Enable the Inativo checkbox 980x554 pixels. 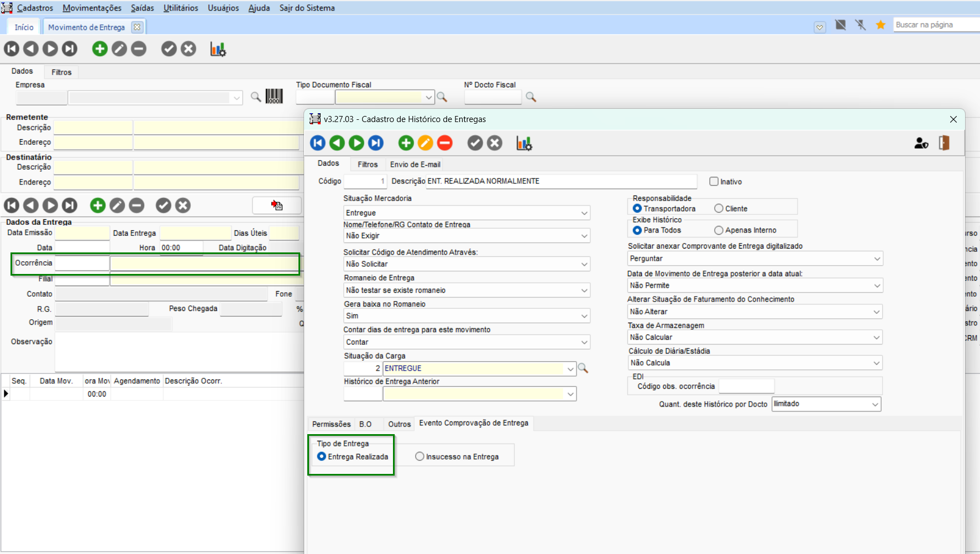click(x=714, y=181)
